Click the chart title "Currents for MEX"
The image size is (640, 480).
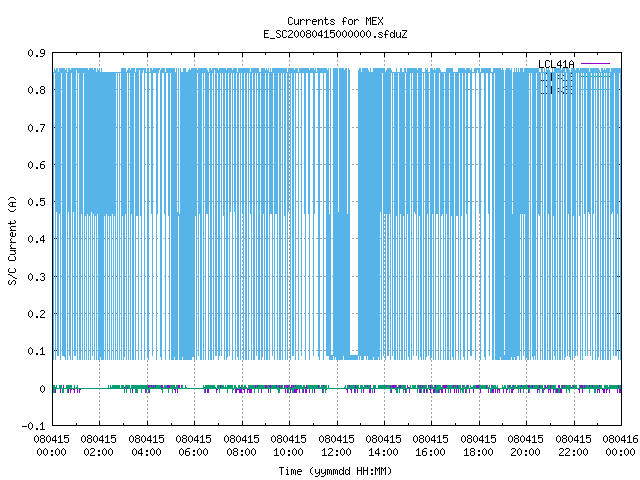tap(335, 21)
